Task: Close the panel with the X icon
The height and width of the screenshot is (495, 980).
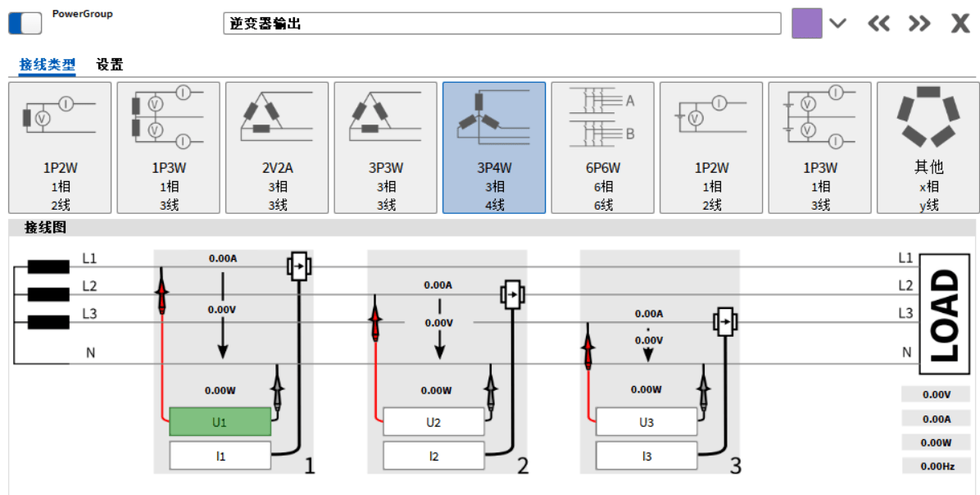Action: [960, 24]
